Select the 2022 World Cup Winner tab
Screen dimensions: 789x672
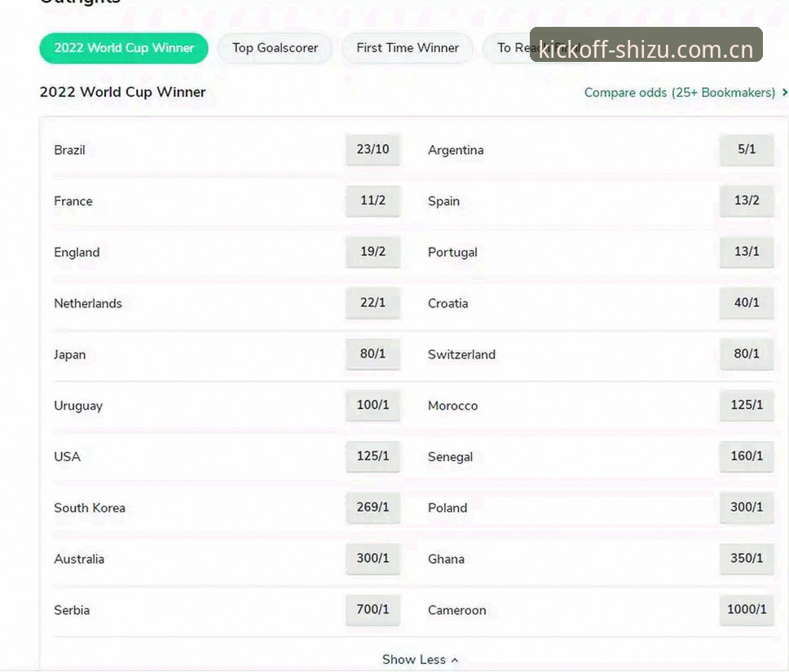(124, 48)
